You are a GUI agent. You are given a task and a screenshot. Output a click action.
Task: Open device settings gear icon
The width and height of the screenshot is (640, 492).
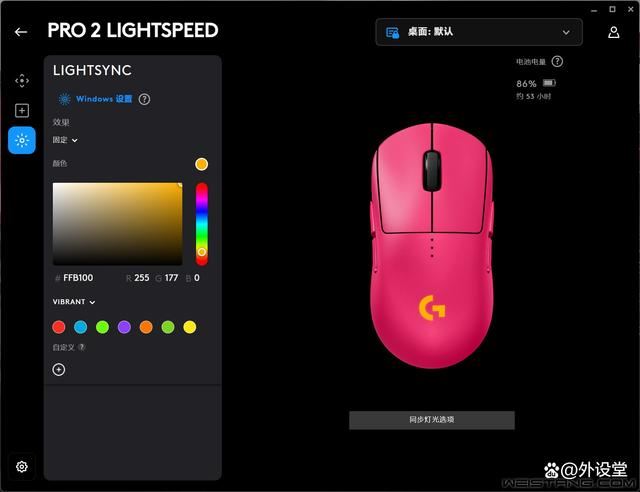(x=22, y=466)
